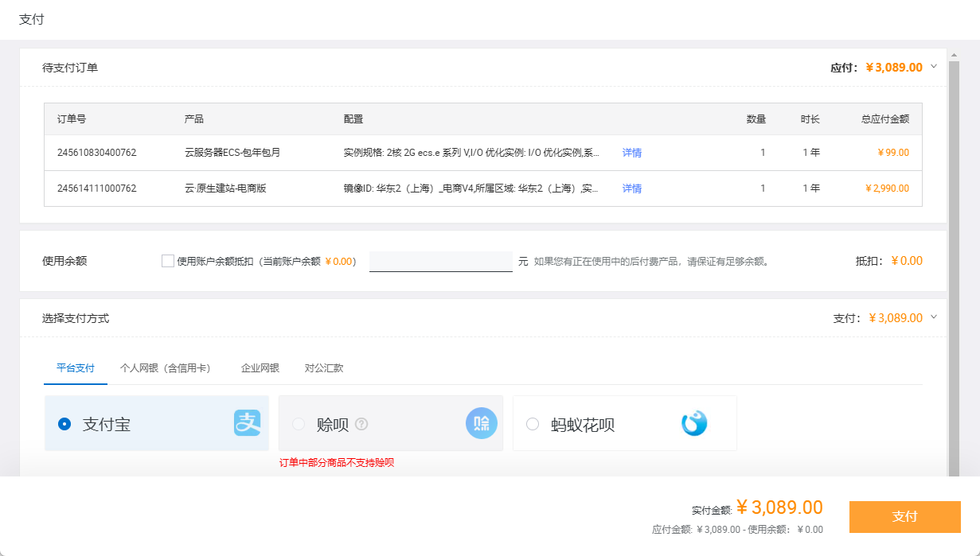The image size is (980, 556).
Task: Click the balance amount input field
Action: [441, 262]
